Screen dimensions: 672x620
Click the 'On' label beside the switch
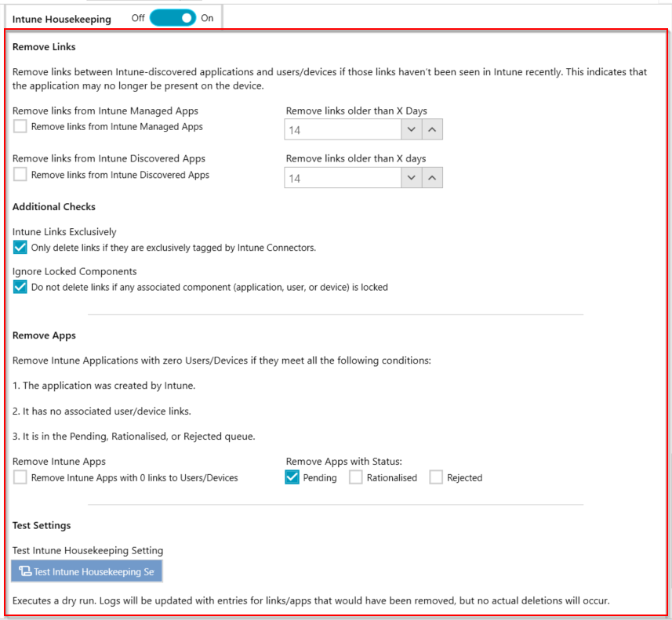point(208,18)
